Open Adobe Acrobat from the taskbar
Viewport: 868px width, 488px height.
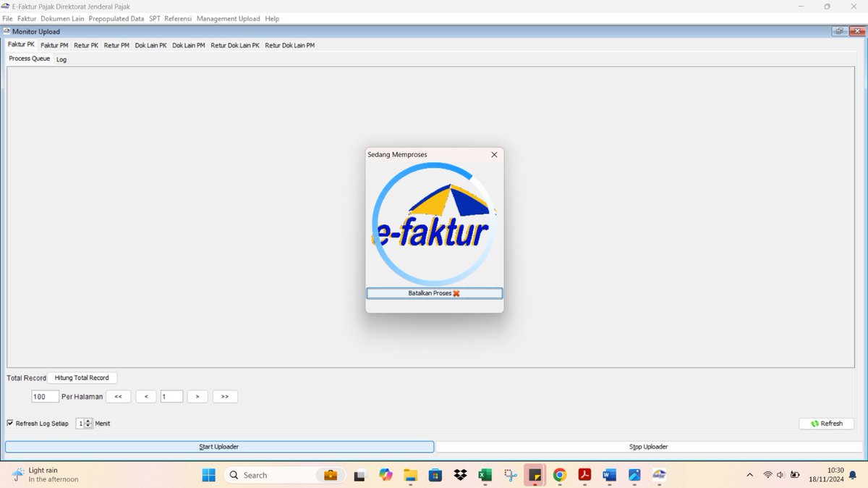pyautogui.click(x=584, y=475)
